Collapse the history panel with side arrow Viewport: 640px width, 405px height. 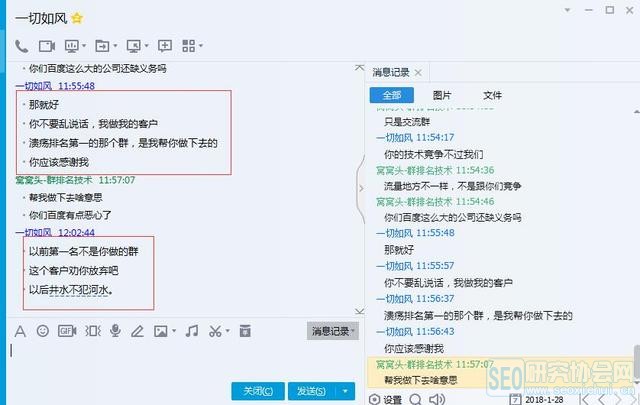tap(361, 188)
